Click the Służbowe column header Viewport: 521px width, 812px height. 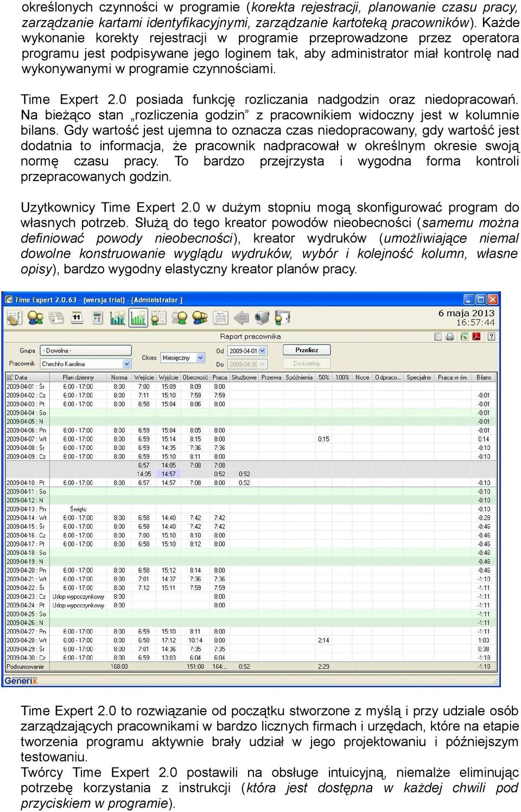[244, 377]
